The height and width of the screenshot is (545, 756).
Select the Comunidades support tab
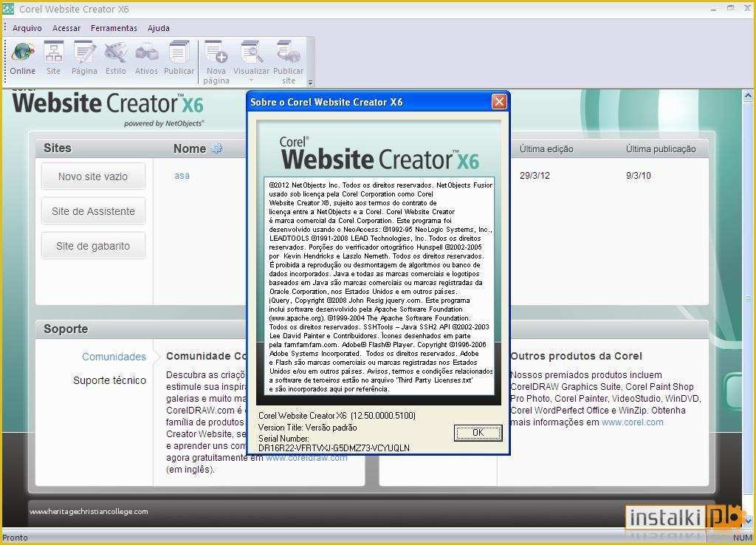(114, 357)
